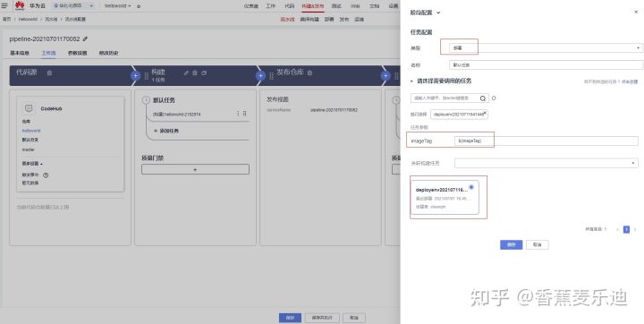644x324 pixels.
Task: Open the helloworld project dropdown
Action: click(x=117, y=6)
